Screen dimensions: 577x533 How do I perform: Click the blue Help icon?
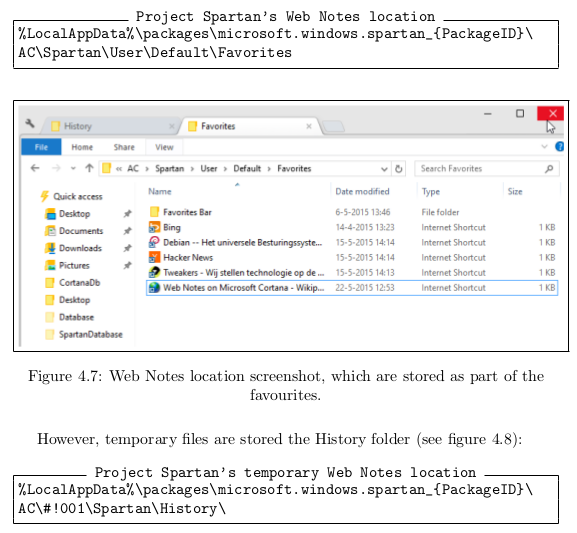(559, 147)
